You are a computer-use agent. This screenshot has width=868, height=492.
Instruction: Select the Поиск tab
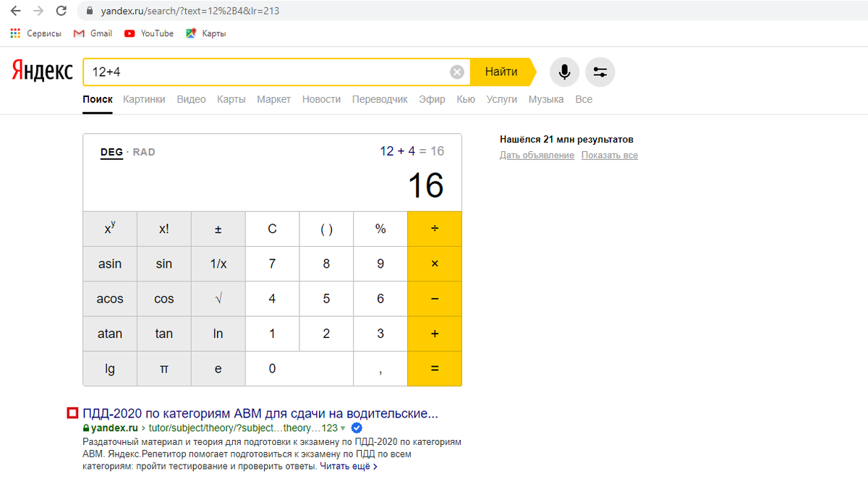pyautogui.click(x=98, y=99)
